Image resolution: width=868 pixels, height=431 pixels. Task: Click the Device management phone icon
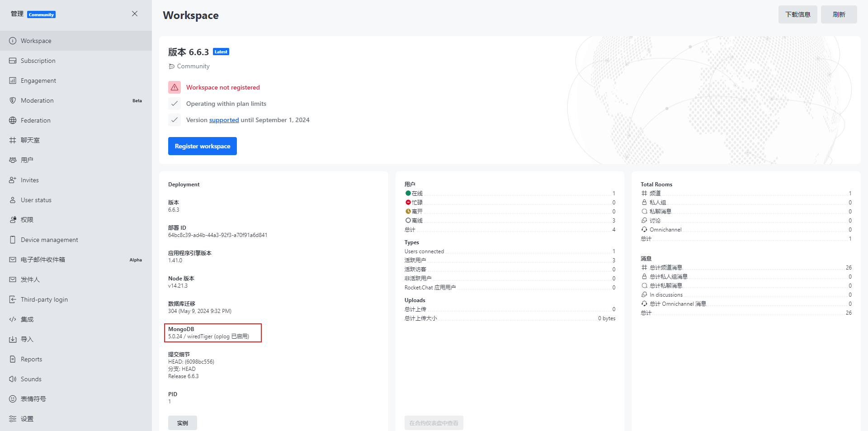[13, 240]
